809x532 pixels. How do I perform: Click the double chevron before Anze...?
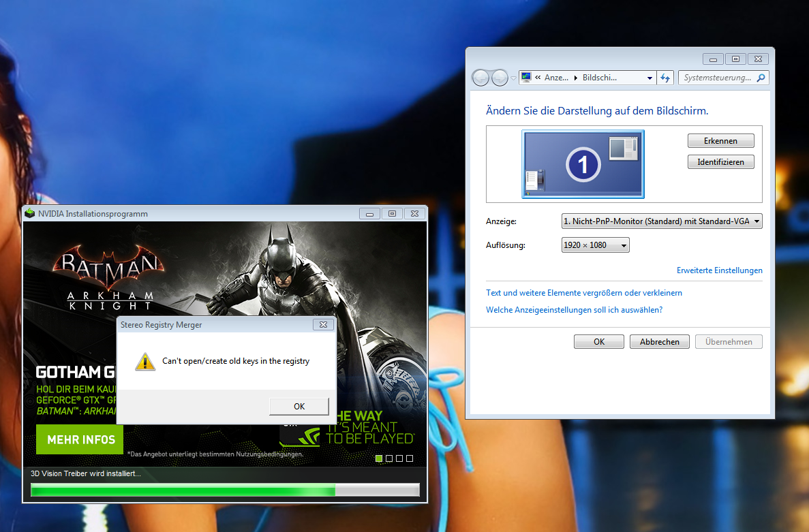pos(538,78)
